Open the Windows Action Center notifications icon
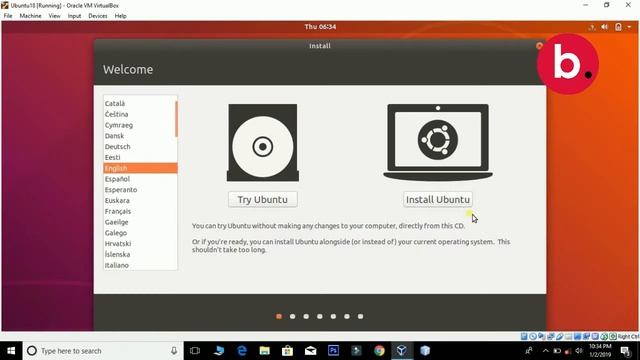640x360 pixels. point(625,351)
